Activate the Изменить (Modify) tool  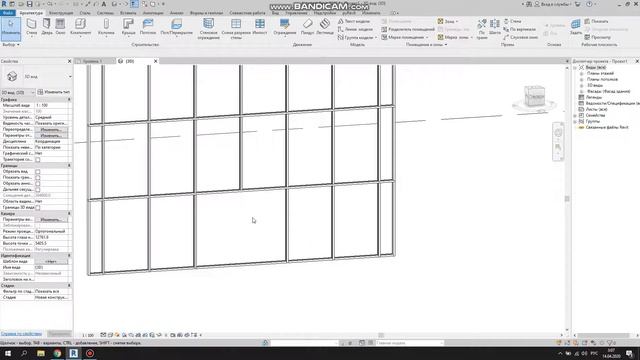(x=11, y=28)
